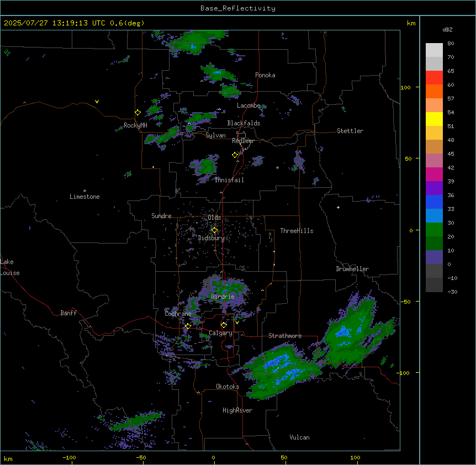The image size is (476, 465).
Task: Click the Lacombe city label
Action: [248, 105]
